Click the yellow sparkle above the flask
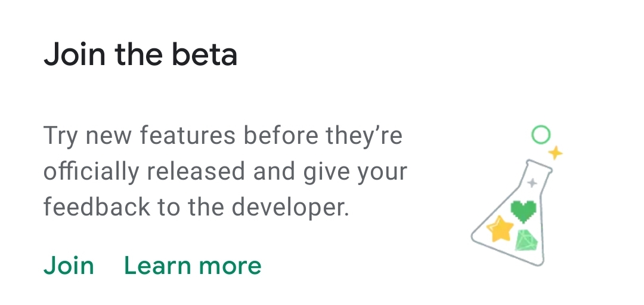This screenshot has width=644, height=305. pyautogui.click(x=556, y=153)
